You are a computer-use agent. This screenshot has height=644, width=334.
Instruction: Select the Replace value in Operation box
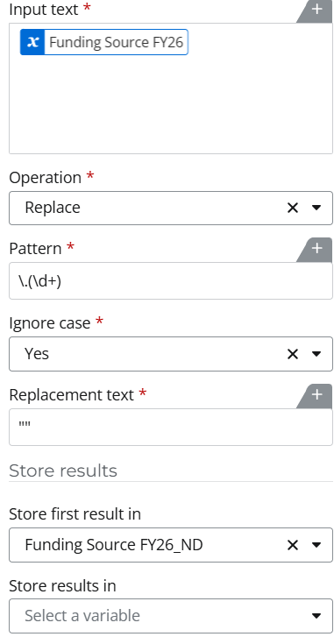pos(53,208)
